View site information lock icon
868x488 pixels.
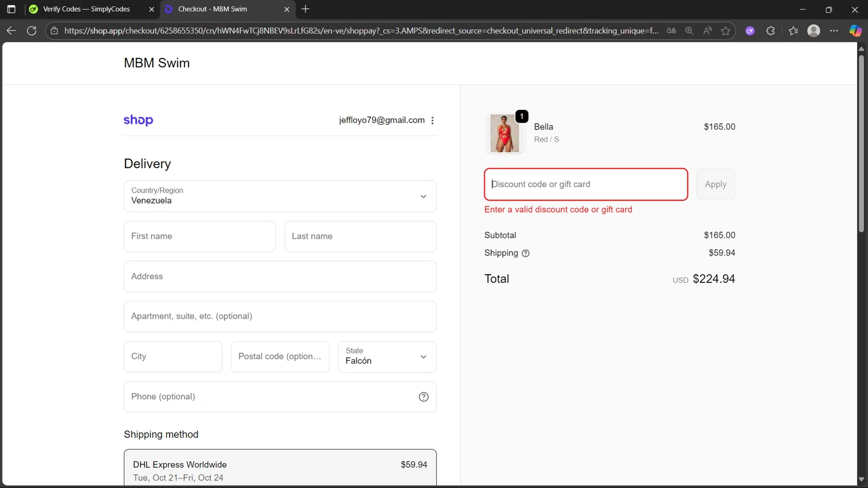[x=54, y=31]
